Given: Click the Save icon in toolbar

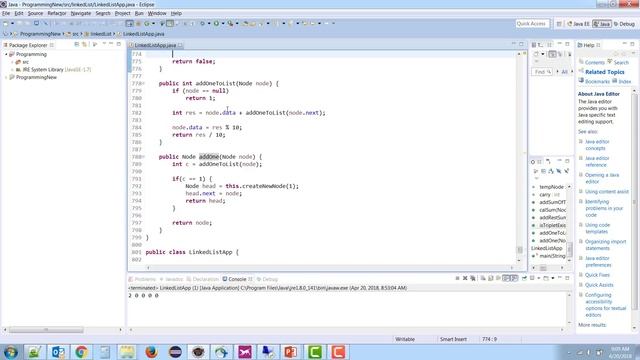Looking at the screenshot, I should [19, 24].
